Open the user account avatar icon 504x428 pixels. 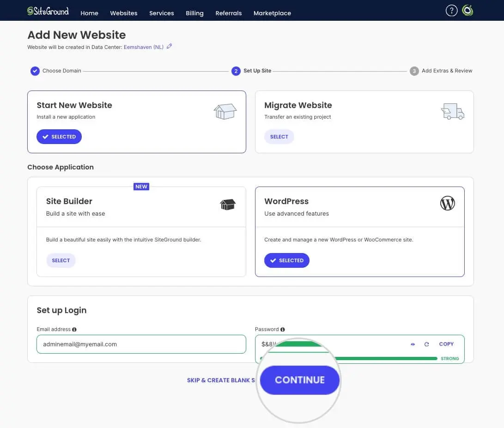tap(468, 11)
